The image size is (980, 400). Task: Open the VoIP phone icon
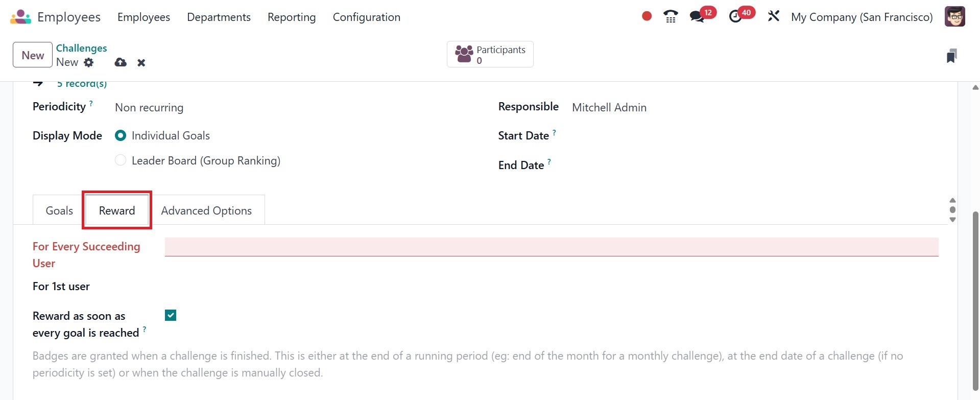click(x=671, y=17)
